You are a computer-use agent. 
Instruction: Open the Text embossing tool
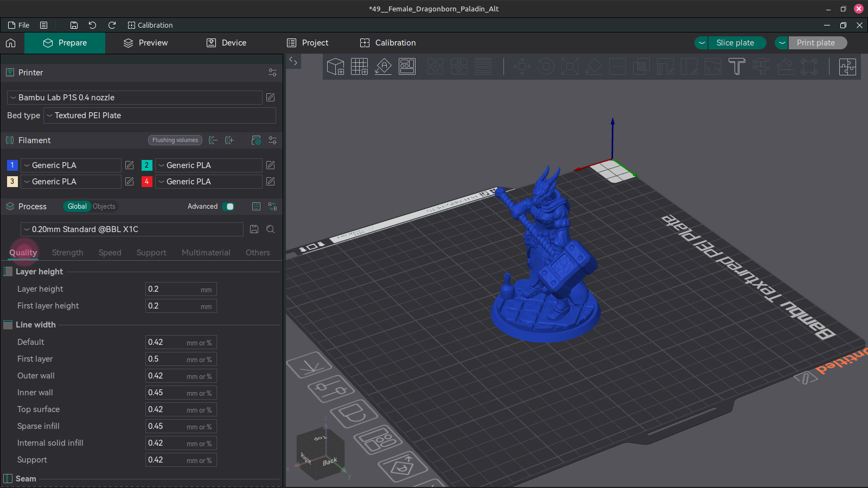[x=737, y=67]
